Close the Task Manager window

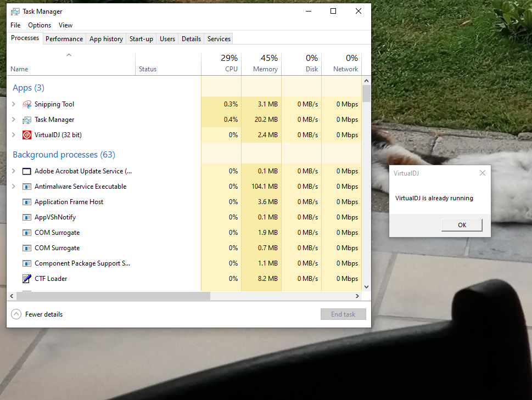359,11
